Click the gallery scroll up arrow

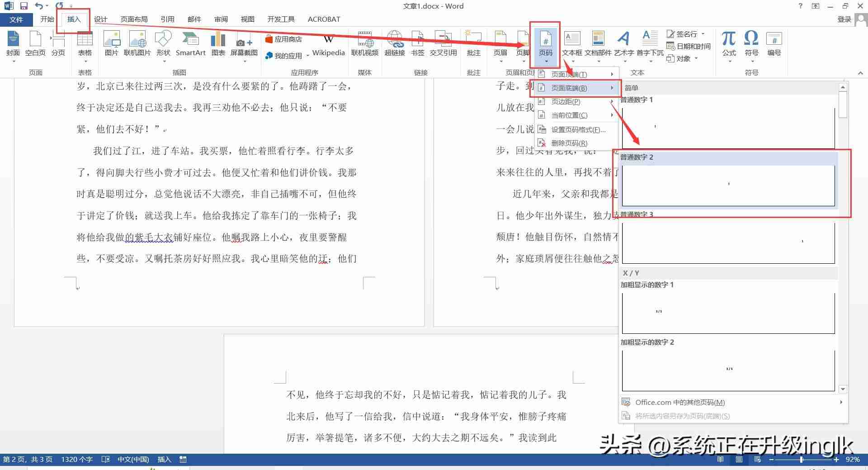tap(843, 87)
